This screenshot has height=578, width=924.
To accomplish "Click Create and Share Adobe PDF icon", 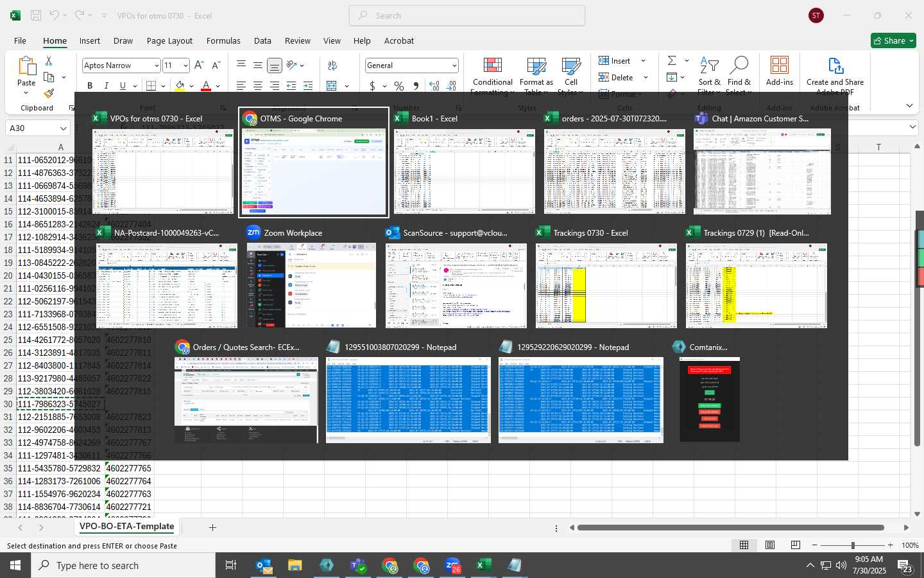I will (835, 65).
